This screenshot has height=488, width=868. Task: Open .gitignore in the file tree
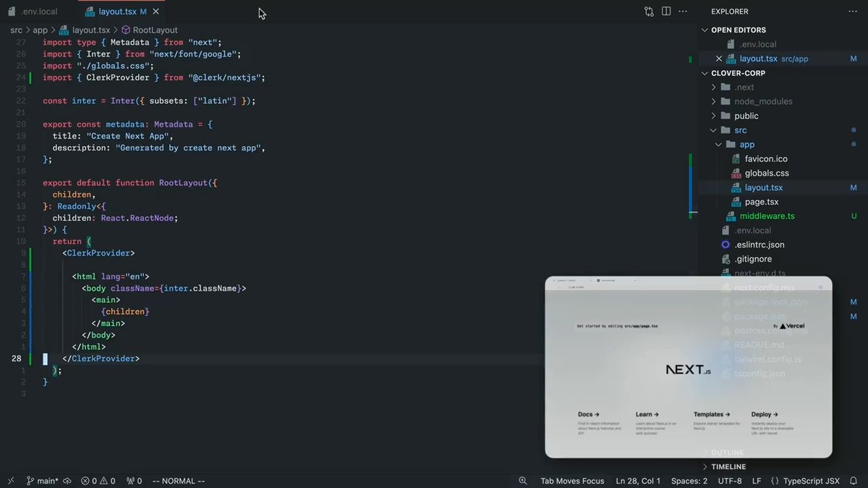[753, 259]
